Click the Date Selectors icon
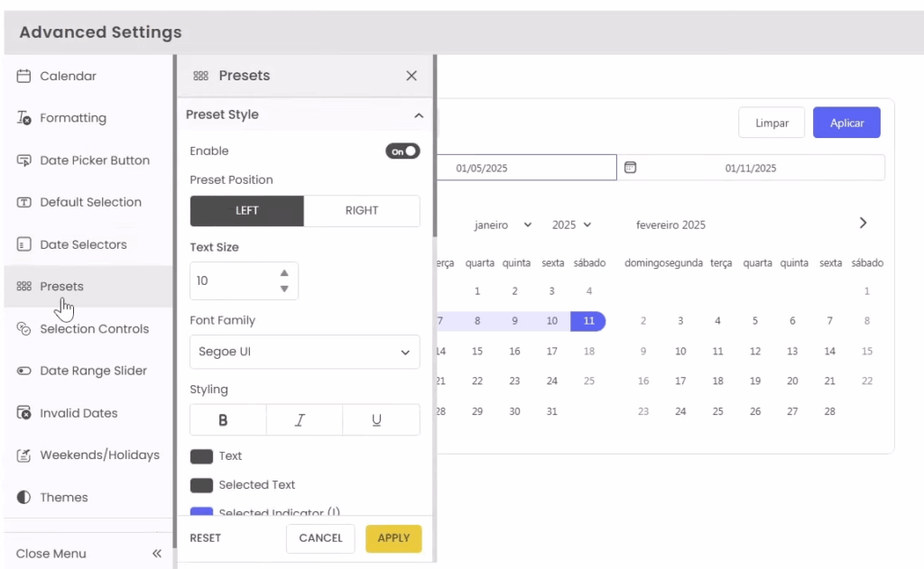The height and width of the screenshot is (569, 924). [23, 244]
